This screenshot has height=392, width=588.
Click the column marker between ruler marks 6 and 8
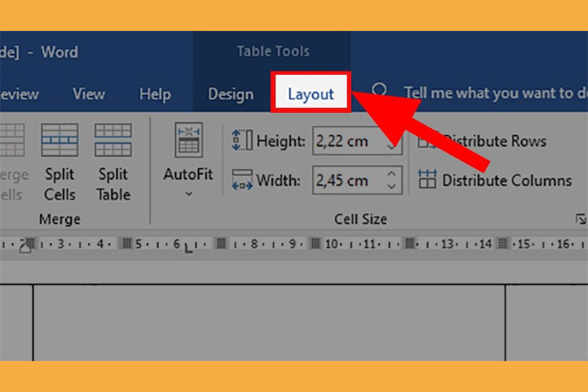pos(221,243)
